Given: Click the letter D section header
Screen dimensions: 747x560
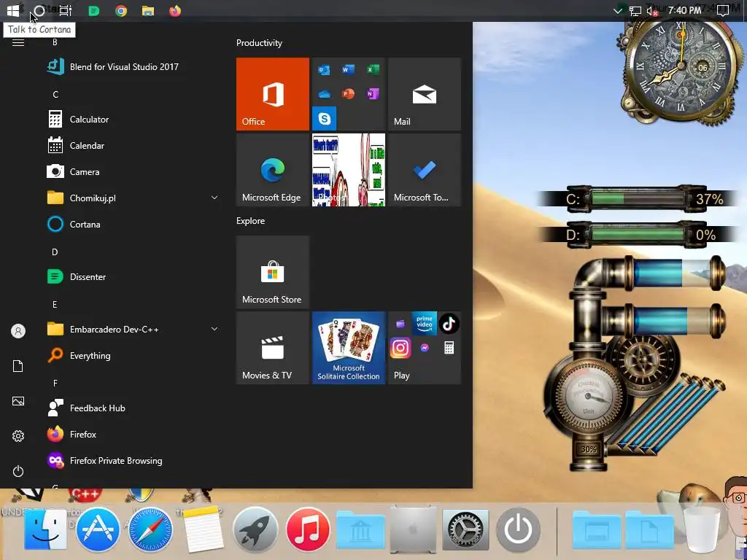Looking at the screenshot, I should pyautogui.click(x=55, y=252).
